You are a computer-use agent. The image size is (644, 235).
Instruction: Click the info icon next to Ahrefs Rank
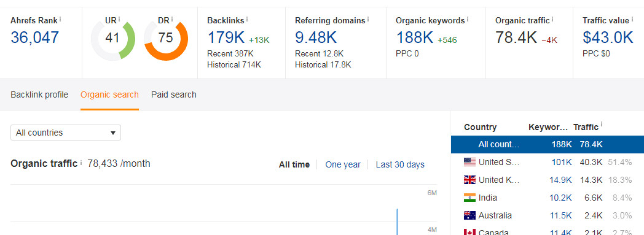[60, 19]
